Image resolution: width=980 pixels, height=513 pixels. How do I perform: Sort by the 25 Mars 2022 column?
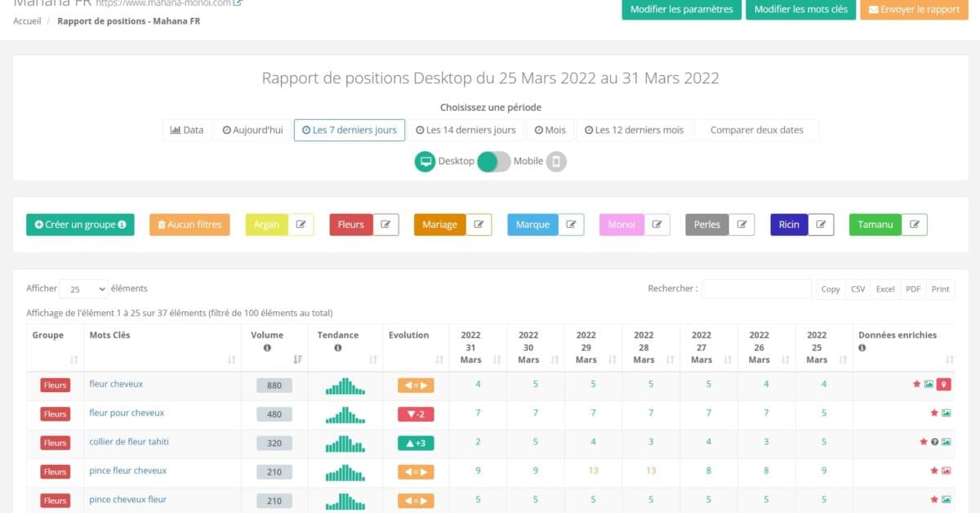click(x=844, y=359)
